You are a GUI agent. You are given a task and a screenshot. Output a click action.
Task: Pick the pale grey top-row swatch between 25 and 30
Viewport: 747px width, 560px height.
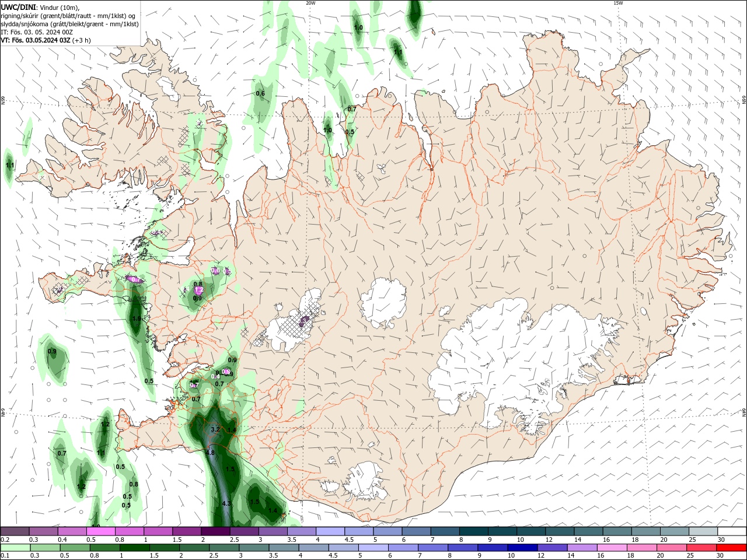[702, 531]
